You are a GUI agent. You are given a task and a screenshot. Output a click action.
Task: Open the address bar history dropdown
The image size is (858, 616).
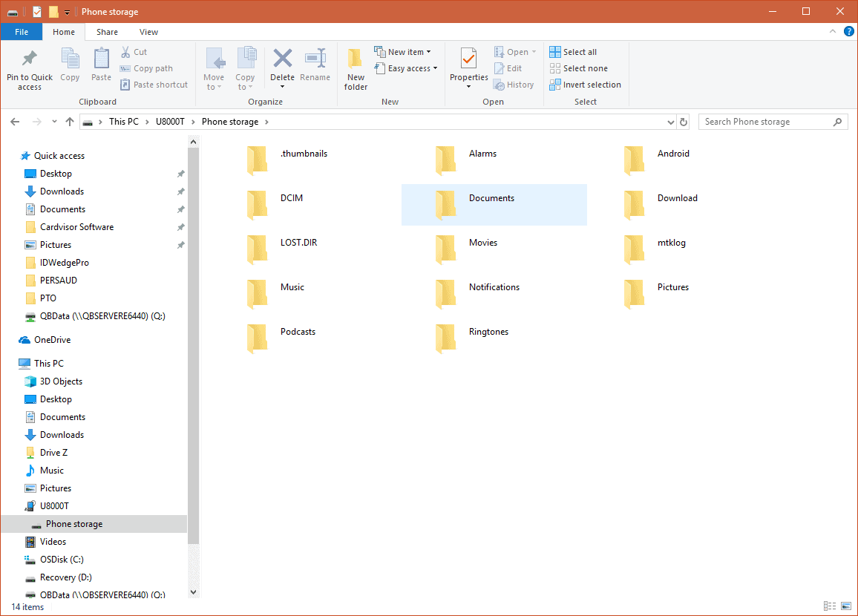coord(671,122)
